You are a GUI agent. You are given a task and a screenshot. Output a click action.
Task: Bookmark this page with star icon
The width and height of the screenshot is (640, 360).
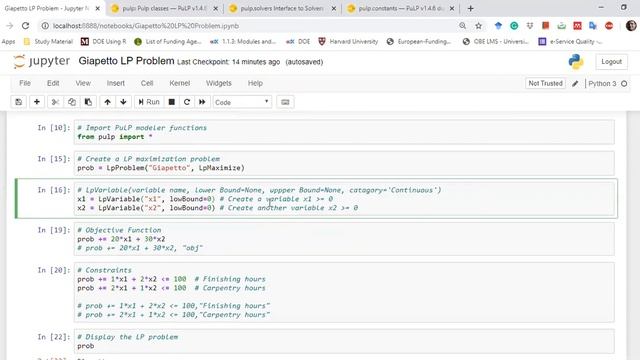478,26
